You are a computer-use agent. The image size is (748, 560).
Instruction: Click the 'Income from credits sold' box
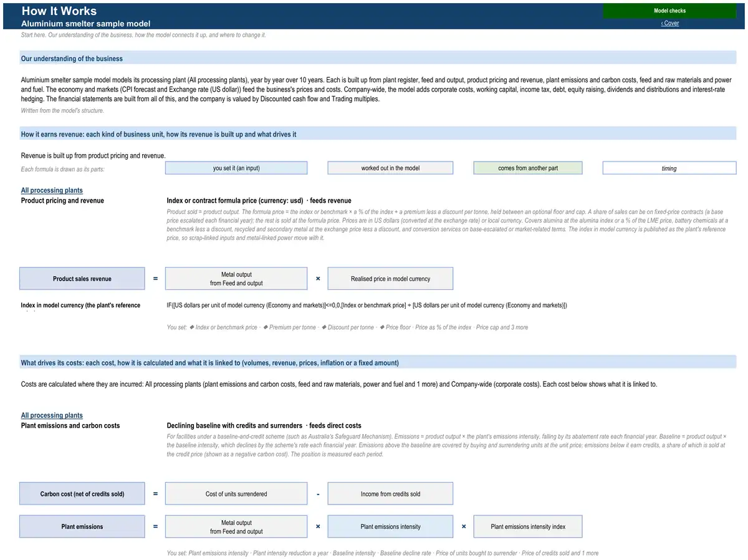(x=390, y=494)
